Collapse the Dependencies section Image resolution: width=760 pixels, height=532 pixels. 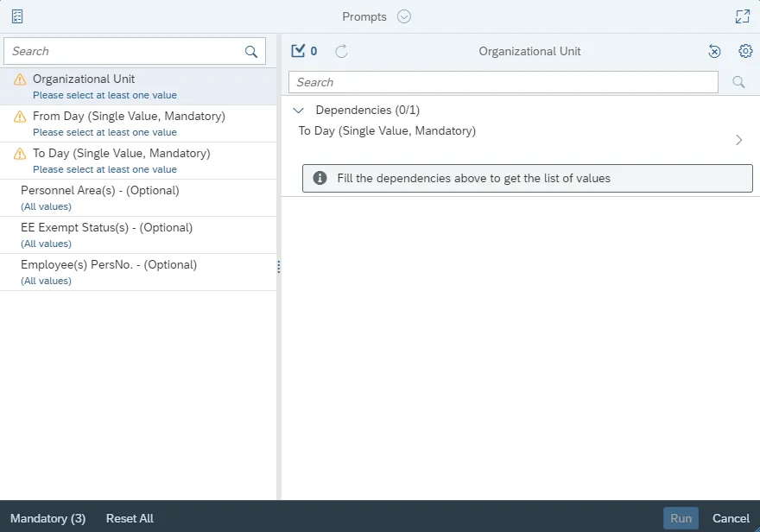click(x=299, y=111)
